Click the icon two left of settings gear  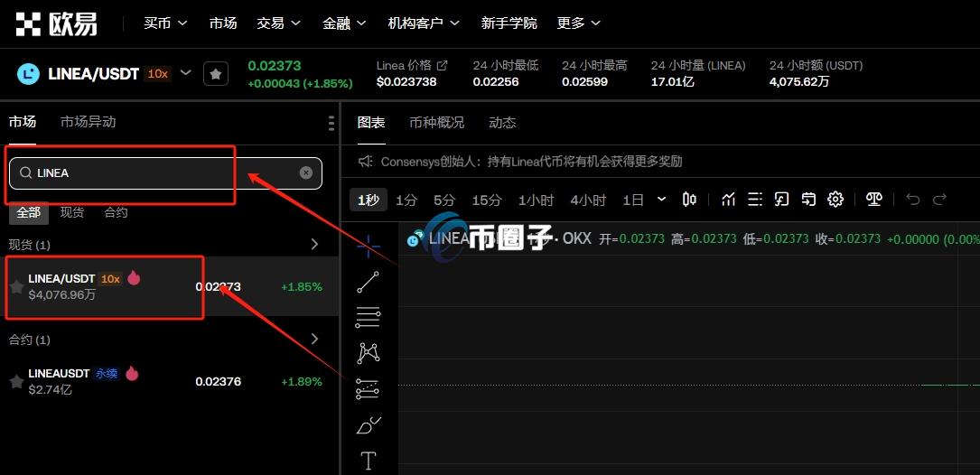[782, 200]
